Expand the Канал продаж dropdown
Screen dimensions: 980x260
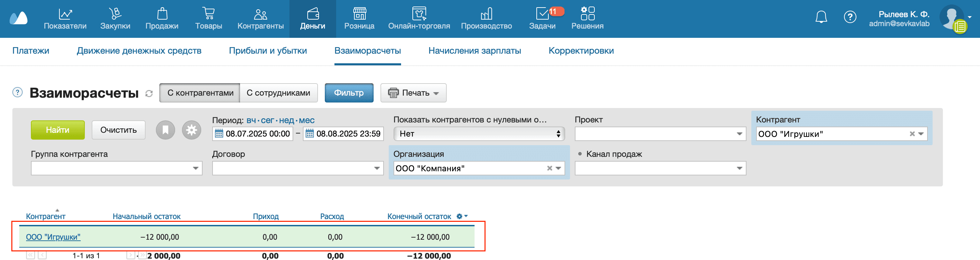point(739,168)
